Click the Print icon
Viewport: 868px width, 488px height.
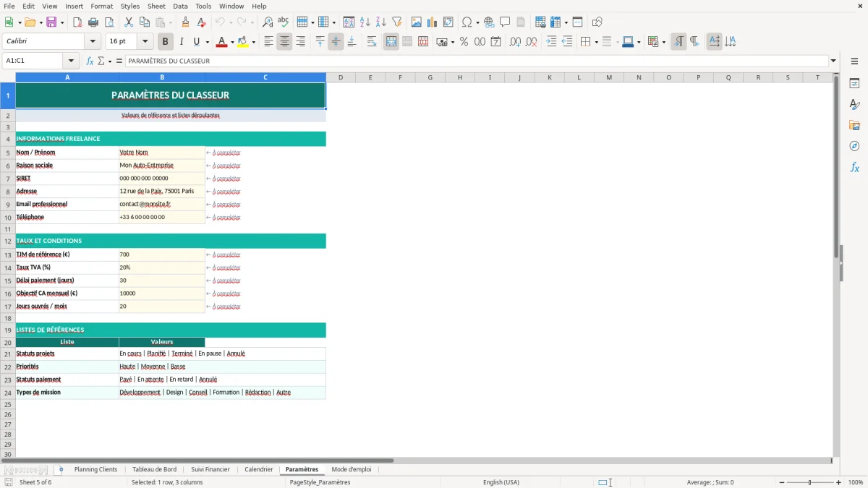93,22
